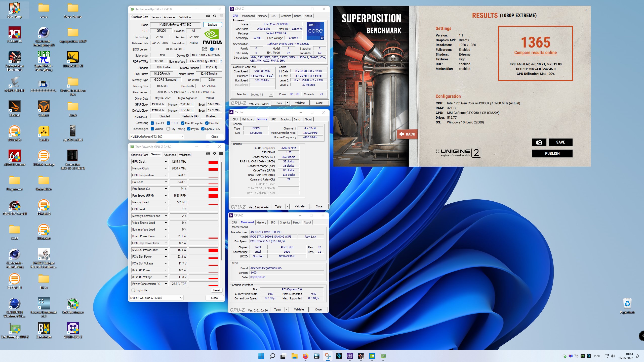The image size is (644, 362).
Task: Click the GPU Name field in GPU-Z
Action: pyautogui.click(x=175, y=25)
